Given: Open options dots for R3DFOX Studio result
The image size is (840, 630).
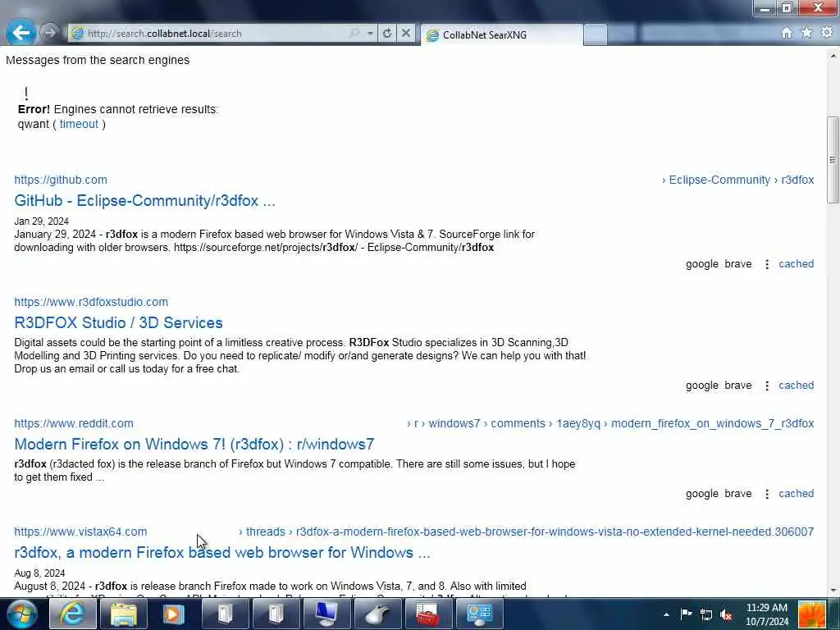Looking at the screenshot, I should click(x=767, y=386).
